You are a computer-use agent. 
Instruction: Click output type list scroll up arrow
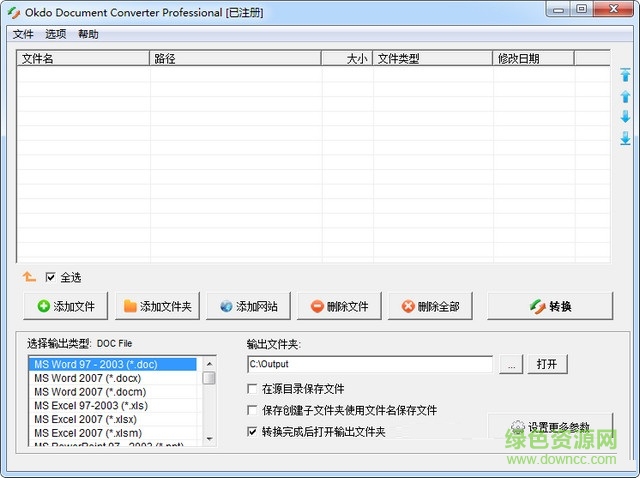click(x=209, y=363)
